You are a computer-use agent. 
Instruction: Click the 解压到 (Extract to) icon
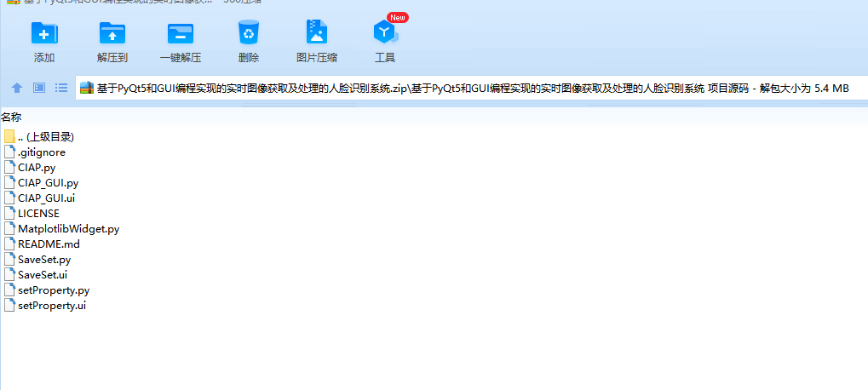coord(112,33)
